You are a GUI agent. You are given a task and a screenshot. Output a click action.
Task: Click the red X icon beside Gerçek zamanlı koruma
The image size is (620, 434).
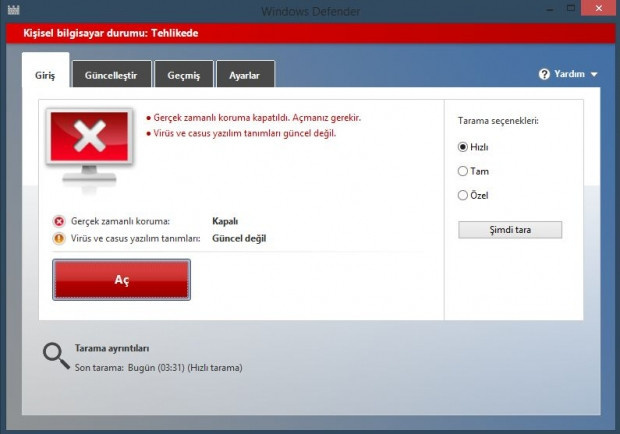pyautogui.click(x=59, y=221)
